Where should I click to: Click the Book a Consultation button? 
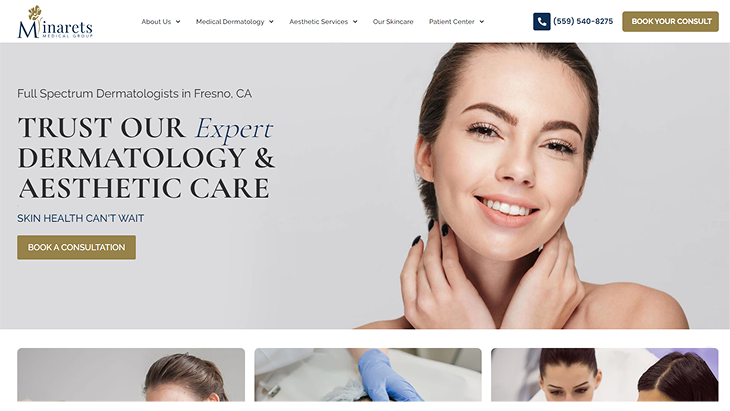(76, 247)
